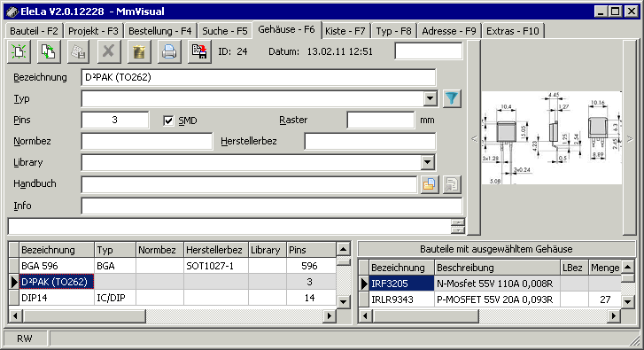Click the RW status bar indicator

click(x=25, y=338)
